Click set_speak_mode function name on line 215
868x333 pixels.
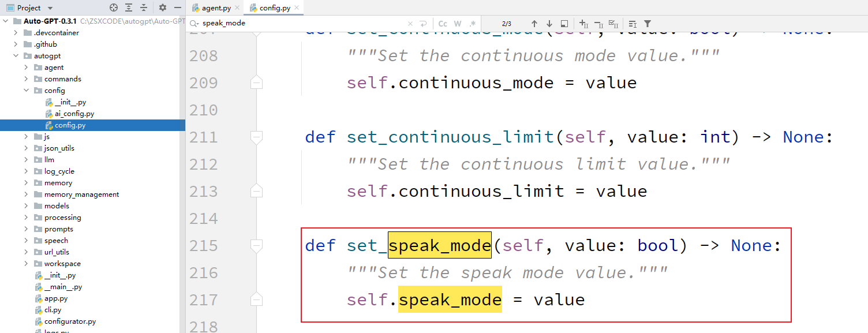point(419,246)
